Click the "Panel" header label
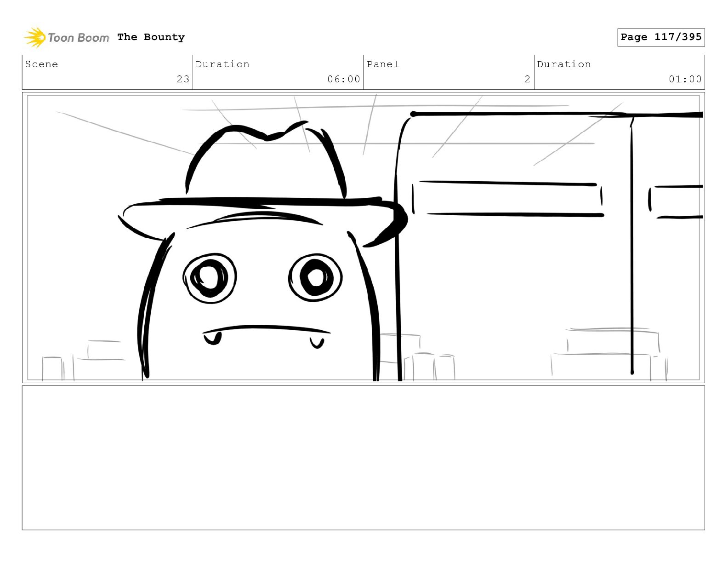The width and height of the screenshot is (728, 563). tap(383, 64)
